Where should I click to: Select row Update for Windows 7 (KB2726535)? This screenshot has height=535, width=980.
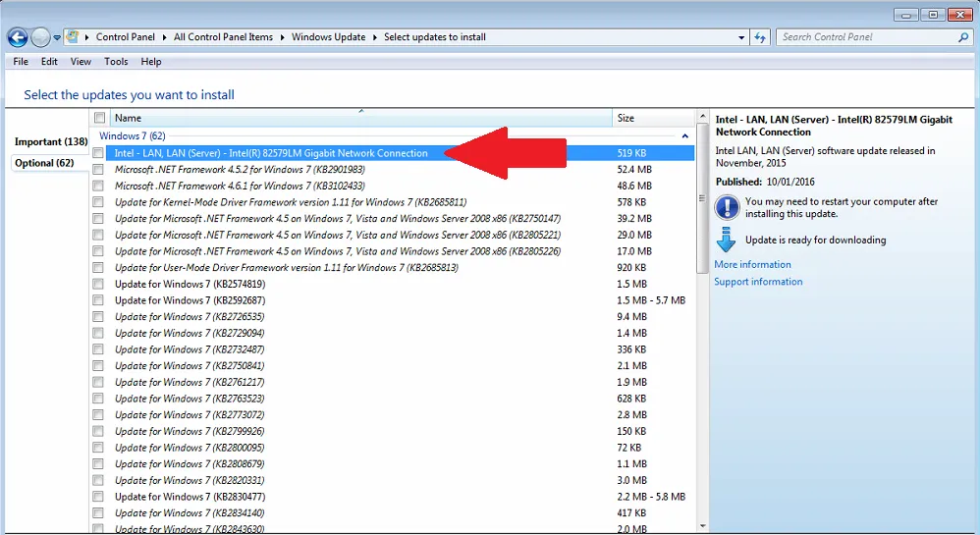click(400, 317)
